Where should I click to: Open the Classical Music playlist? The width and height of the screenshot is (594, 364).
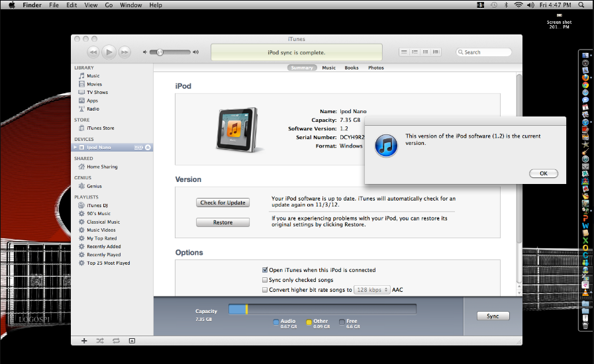pos(103,222)
